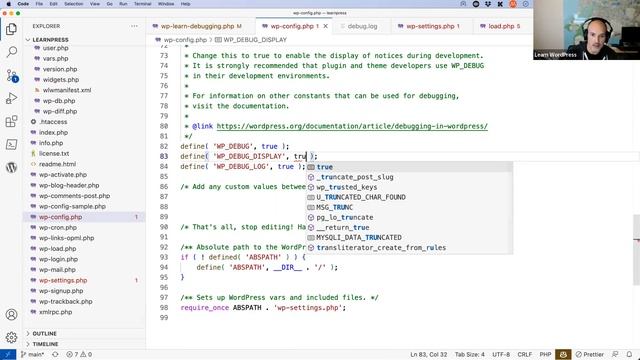Image resolution: width=640 pixels, height=360 pixels.
Task: Open the Edit menu
Action: coord(53,4)
